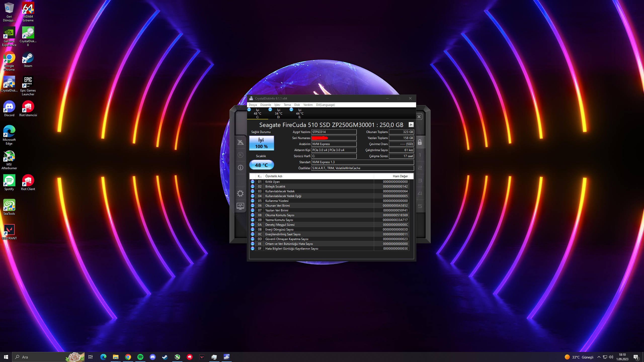644x362 pixels.
Task: Select the Güvenli Olmayan Kapatma Sayısı row
Action: coord(330,239)
